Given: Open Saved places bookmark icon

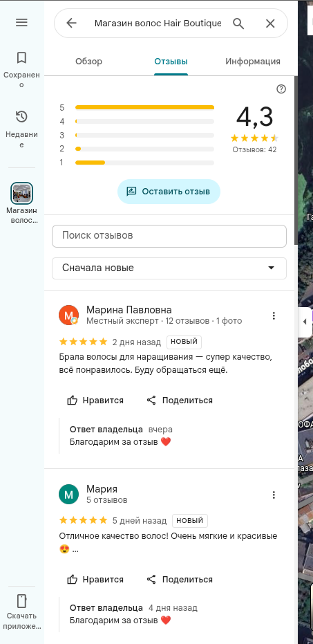Looking at the screenshot, I should pyautogui.click(x=21, y=58).
